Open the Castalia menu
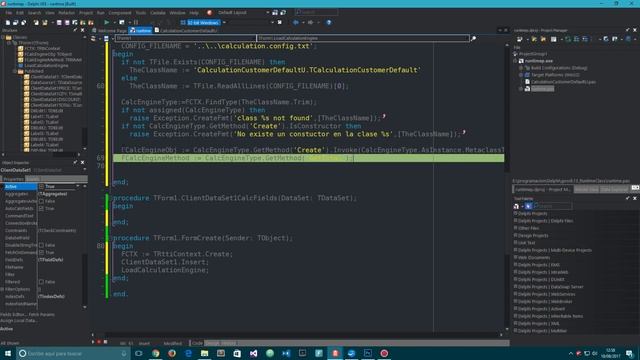 pyautogui.click(x=158, y=13)
